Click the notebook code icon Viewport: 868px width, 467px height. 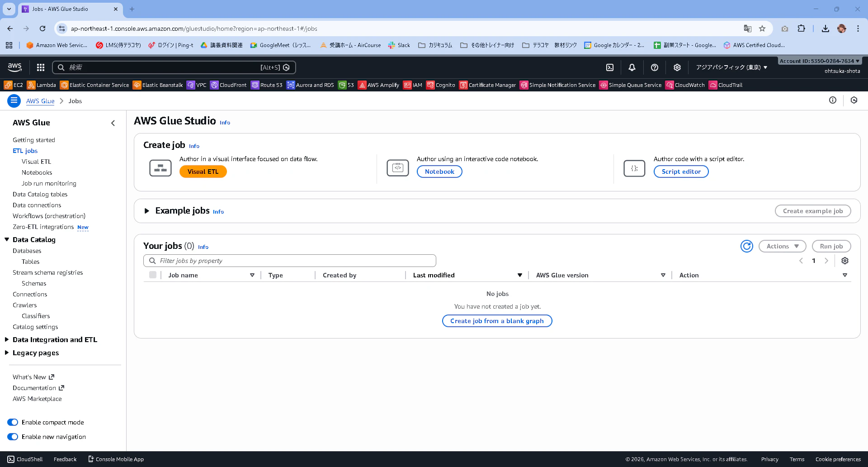coord(398,168)
